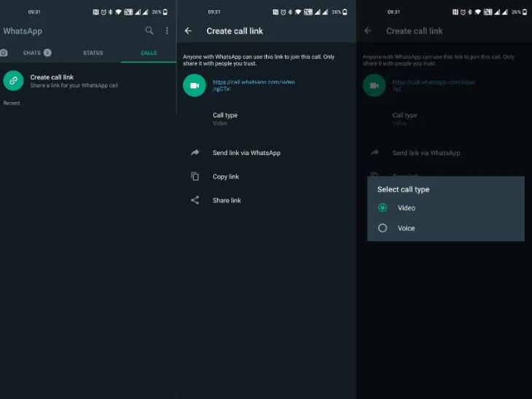Open search in WhatsApp header

point(149,31)
